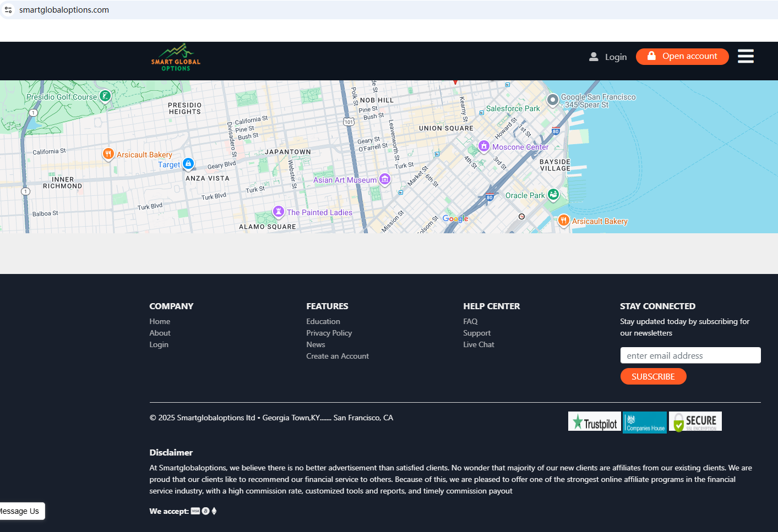Click the Create an Account link
The width and height of the screenshot is (778, 532).
(338, 356)
